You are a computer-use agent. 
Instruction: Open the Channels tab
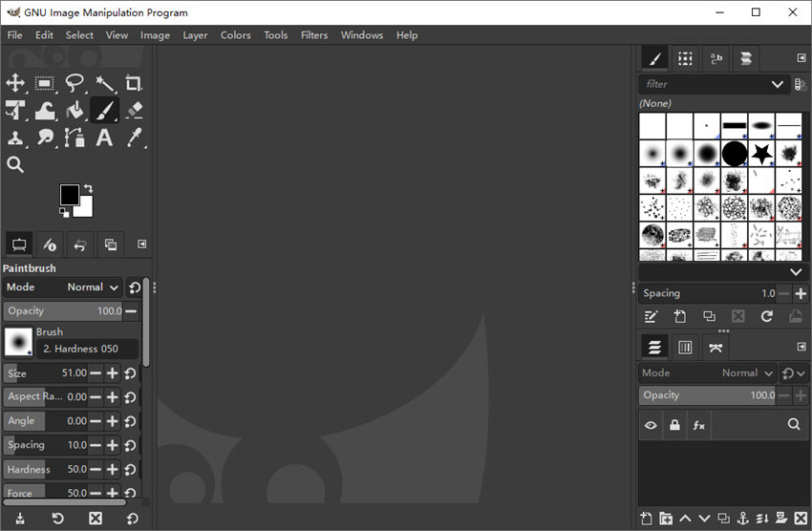tap(685, 348)
